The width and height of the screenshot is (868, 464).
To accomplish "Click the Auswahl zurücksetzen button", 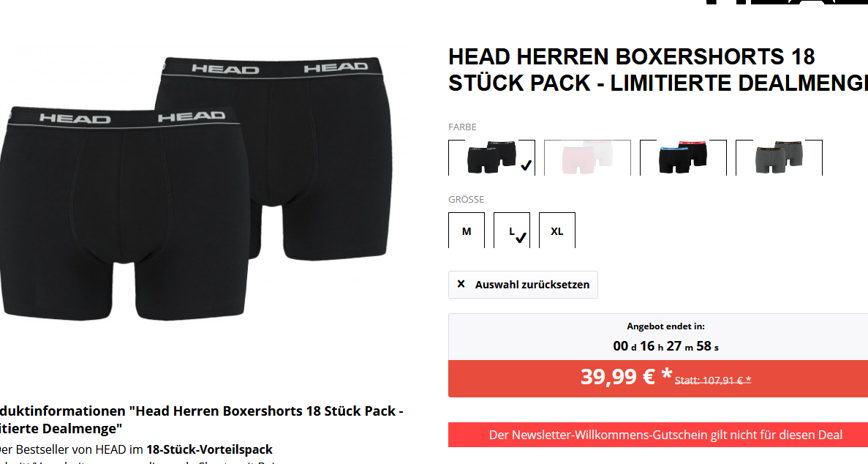I will pyautogui.click(x=523, y=285).
